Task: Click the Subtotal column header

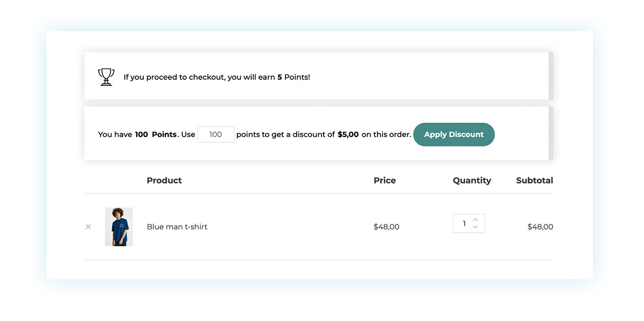Action: 534,181
